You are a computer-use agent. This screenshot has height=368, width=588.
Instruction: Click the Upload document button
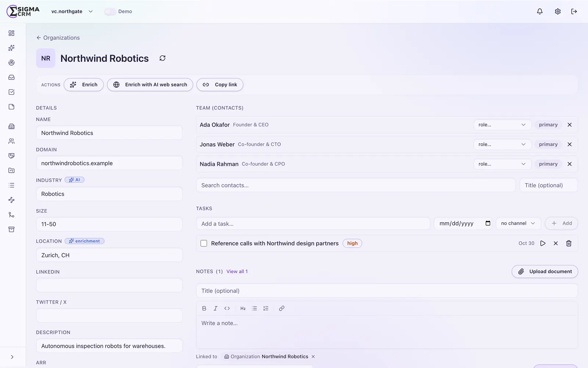pyautogui.click(x=545, y=272)
